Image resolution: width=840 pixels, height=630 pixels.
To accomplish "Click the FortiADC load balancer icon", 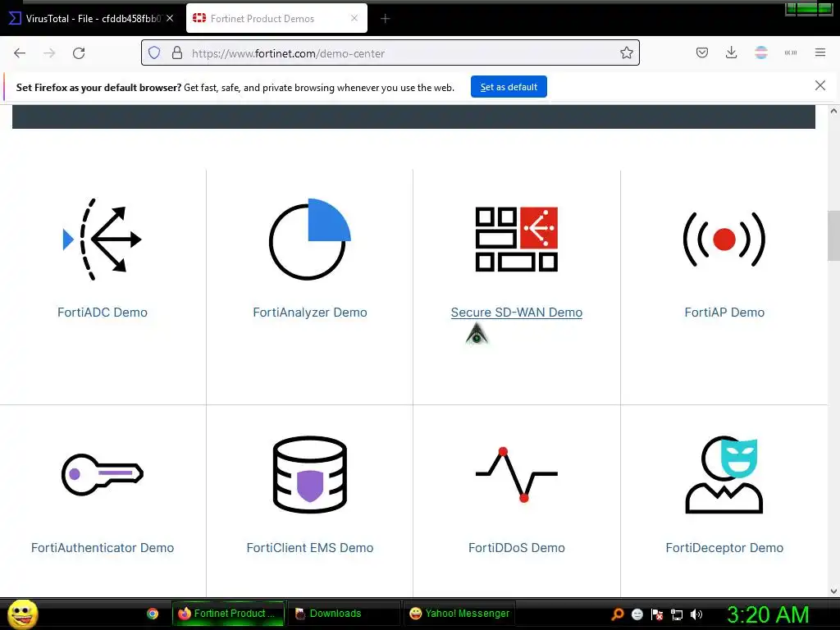I will [103, 240].
